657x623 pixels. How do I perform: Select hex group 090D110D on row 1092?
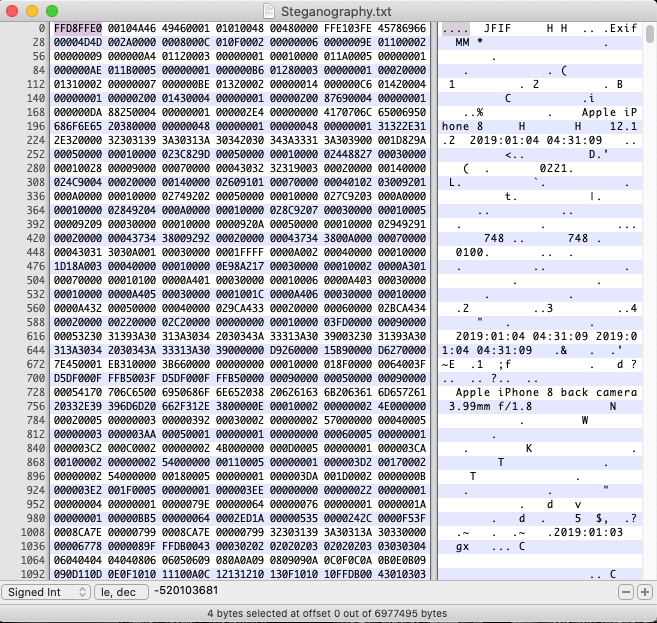78,574
